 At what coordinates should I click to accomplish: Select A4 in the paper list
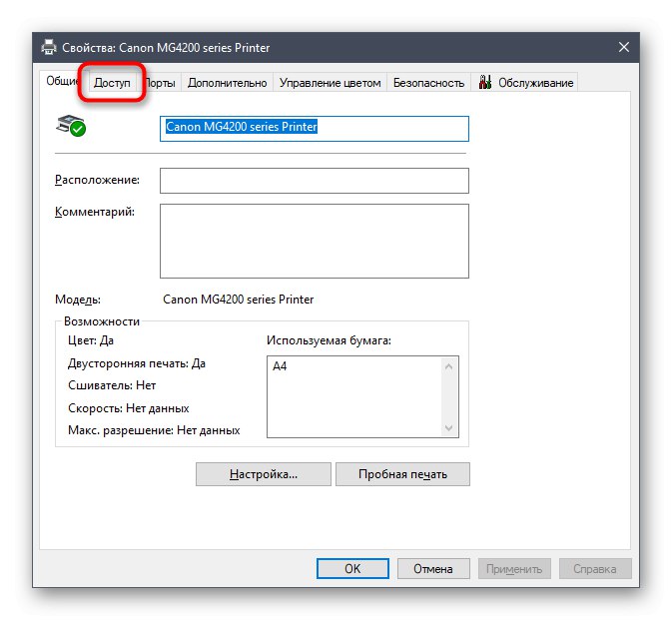(280, 366)
